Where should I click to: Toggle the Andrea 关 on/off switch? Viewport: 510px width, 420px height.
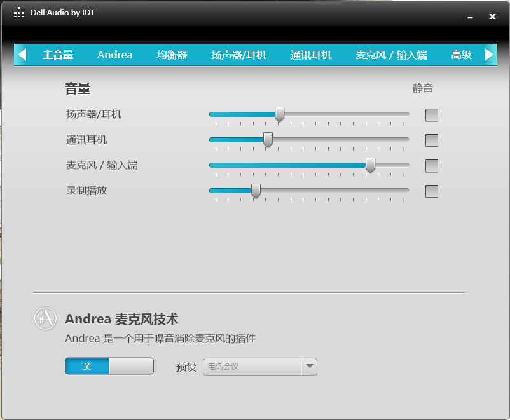(x=109, y=366)
